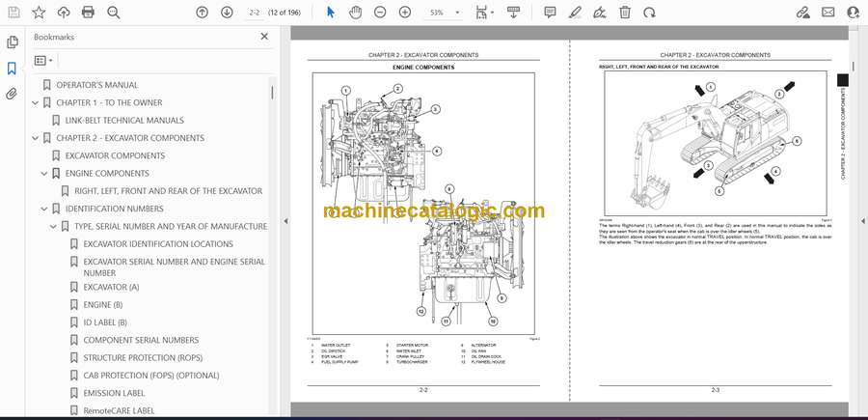Choose the selection arrow tool

point(331,13)
